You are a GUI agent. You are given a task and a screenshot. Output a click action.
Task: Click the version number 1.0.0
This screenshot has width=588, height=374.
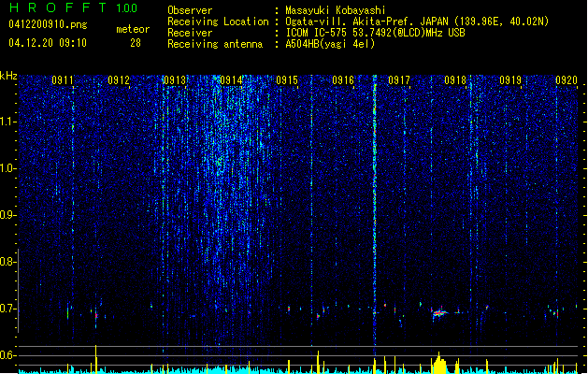(127, 8)
